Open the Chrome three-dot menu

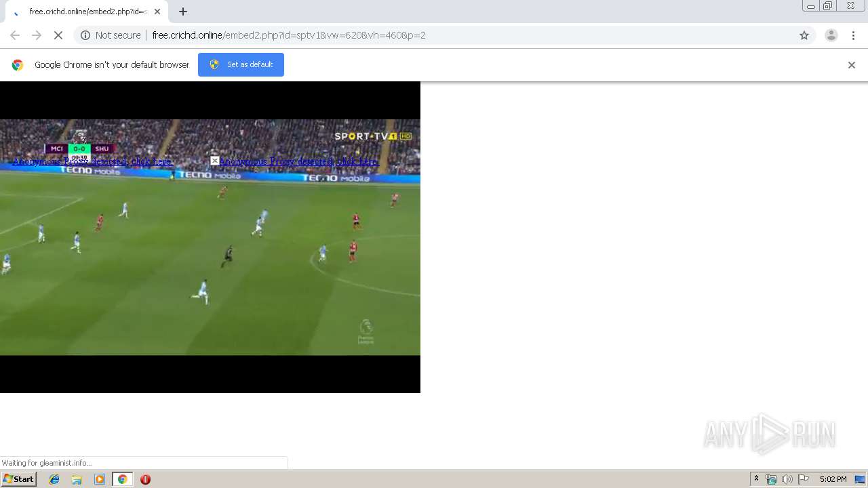pos(853,35)
